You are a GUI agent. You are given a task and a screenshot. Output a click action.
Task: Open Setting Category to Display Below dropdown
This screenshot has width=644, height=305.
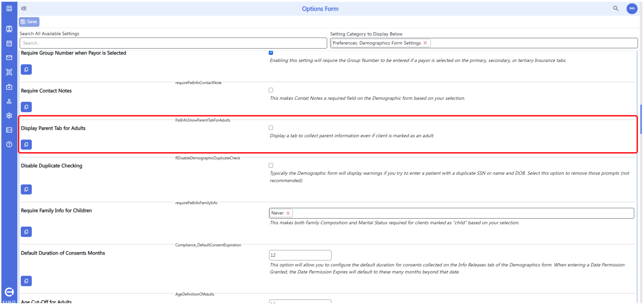[484, 43]
